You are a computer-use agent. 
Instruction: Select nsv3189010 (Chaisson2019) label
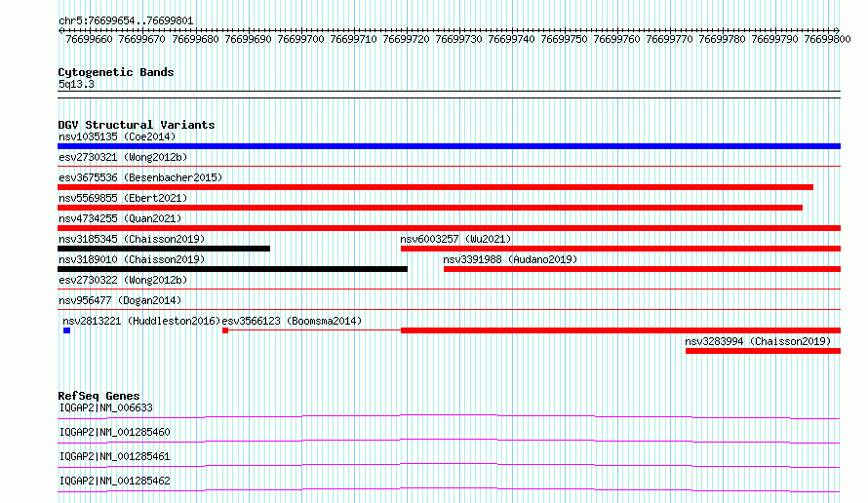[x=132, y=259]
